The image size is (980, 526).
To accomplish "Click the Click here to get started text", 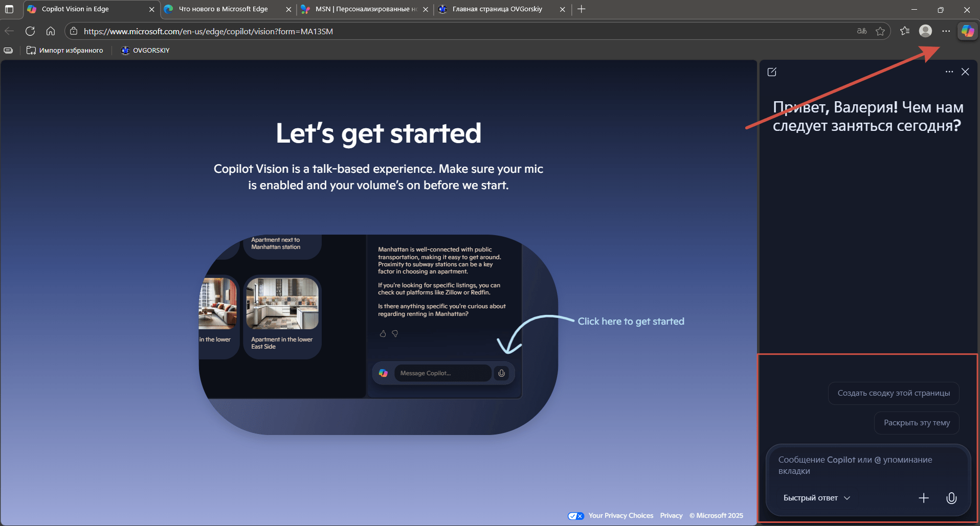I will (631, 321).
